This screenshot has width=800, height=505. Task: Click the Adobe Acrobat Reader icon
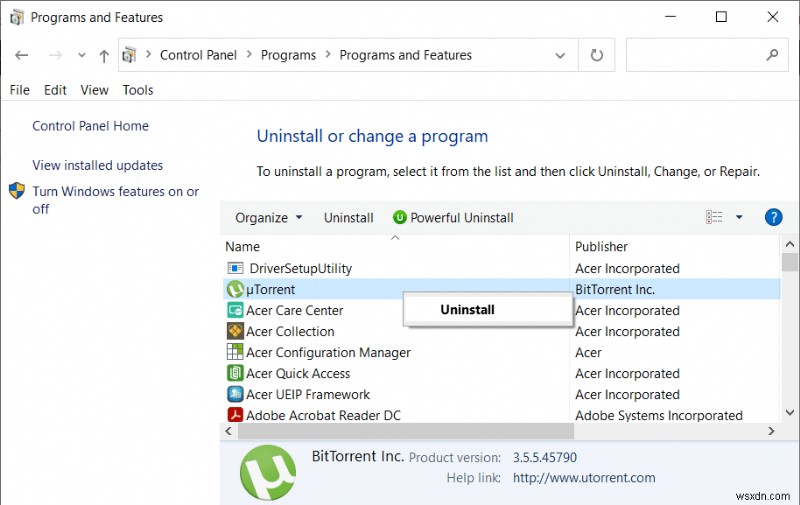[235, 415]
